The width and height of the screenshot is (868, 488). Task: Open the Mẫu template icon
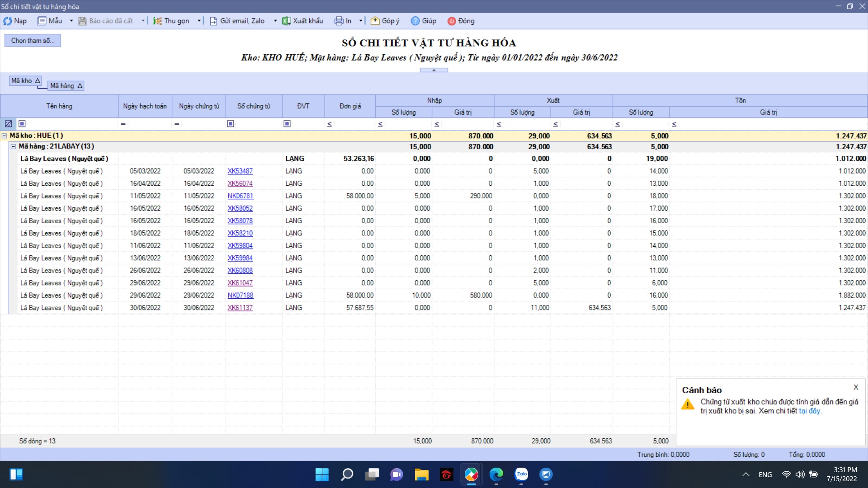point(42,21)
